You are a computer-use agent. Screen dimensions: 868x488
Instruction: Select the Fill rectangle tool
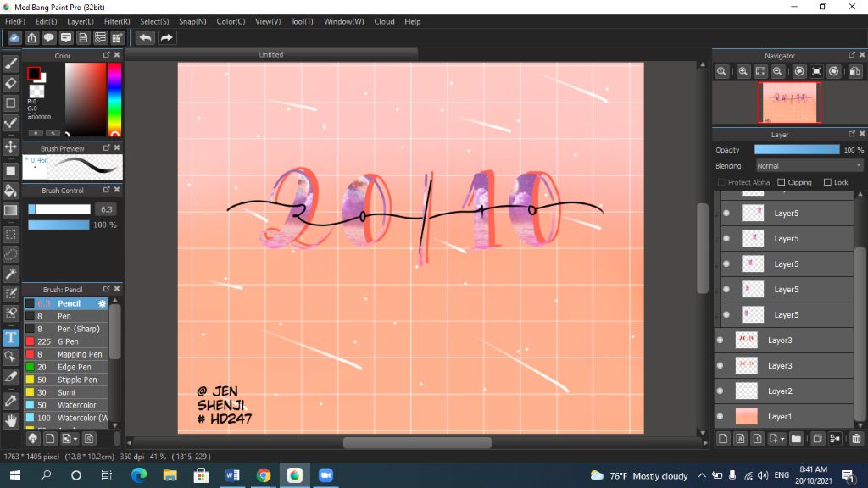[x=10, y=170]
